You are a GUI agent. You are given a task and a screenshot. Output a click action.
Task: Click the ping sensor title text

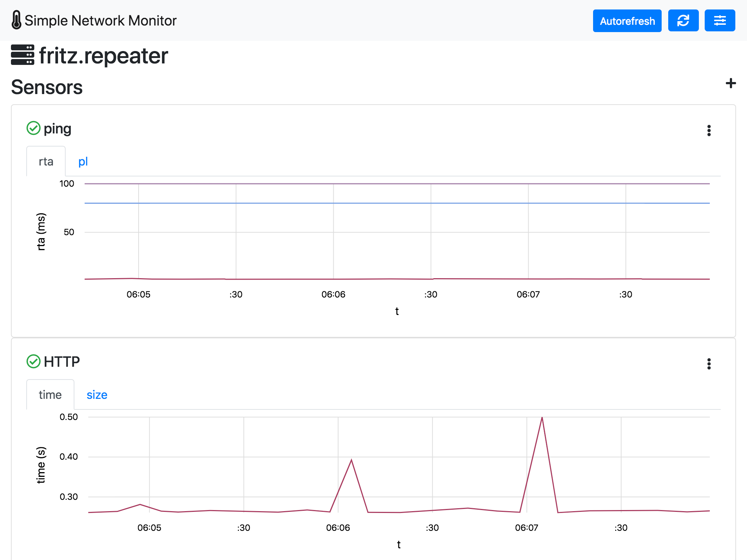click(57, 129)
